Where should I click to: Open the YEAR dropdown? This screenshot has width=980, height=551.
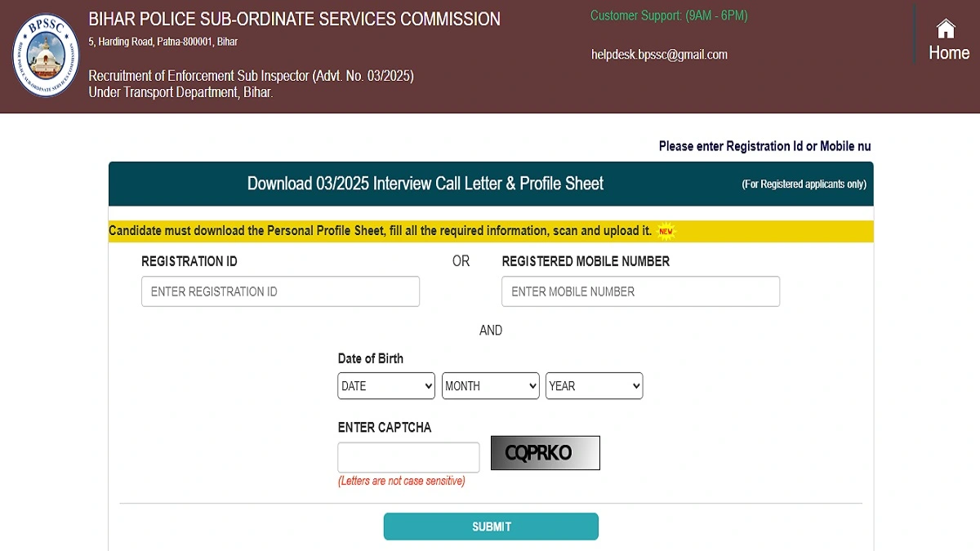point(594,385)
